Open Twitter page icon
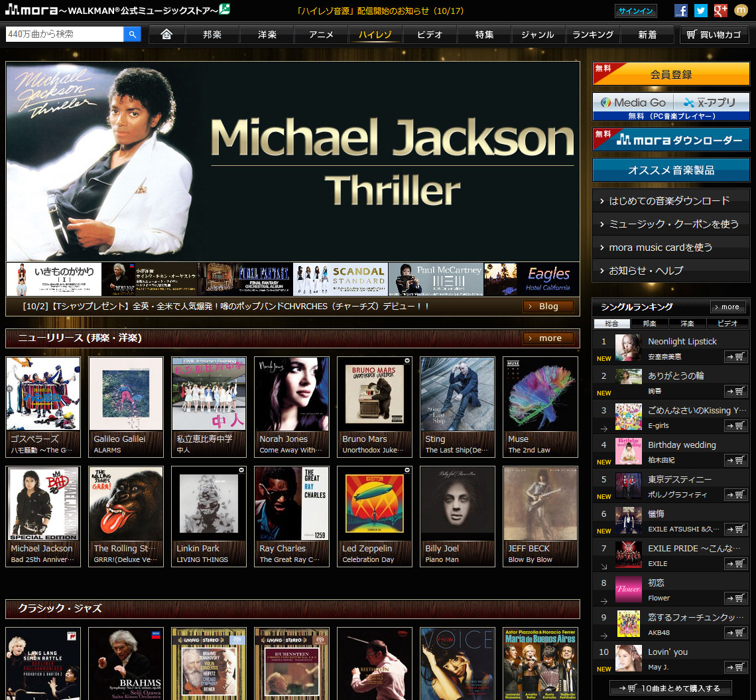Image resolution: width=756 pixels, height=700 pixels. (x=700, y=11)
